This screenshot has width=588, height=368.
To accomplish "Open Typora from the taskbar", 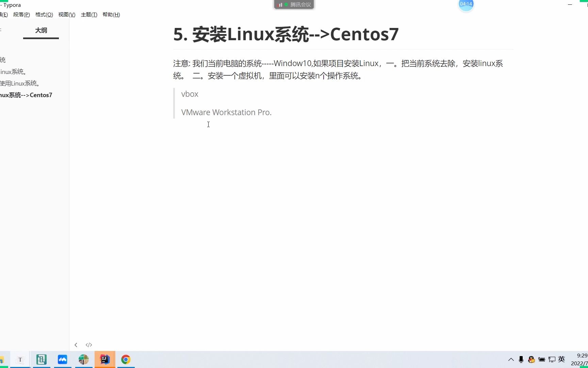I will coord(20,359).
